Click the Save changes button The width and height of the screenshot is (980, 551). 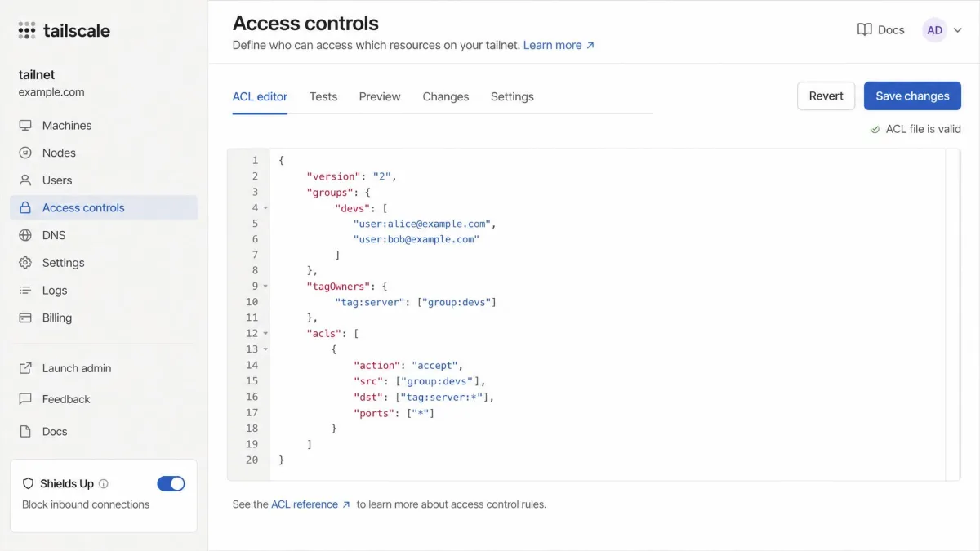[x=912, y=96]
